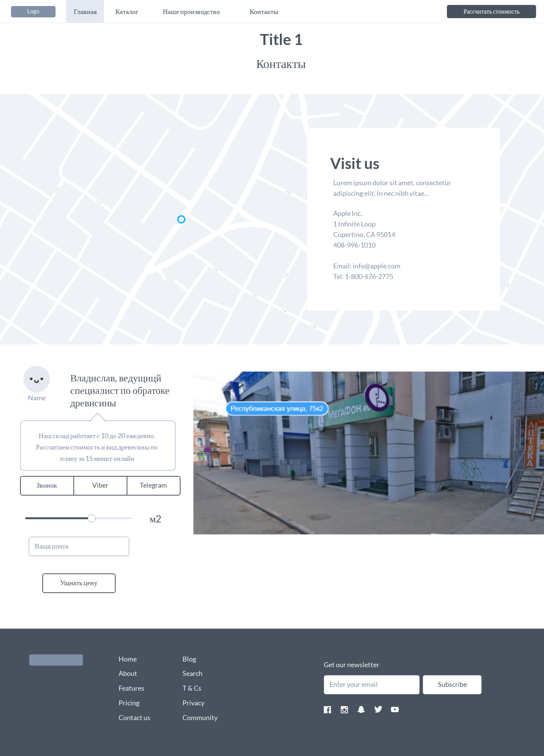
Task: Open the Snapchat social icon
Action: click(x=361, y=710)
